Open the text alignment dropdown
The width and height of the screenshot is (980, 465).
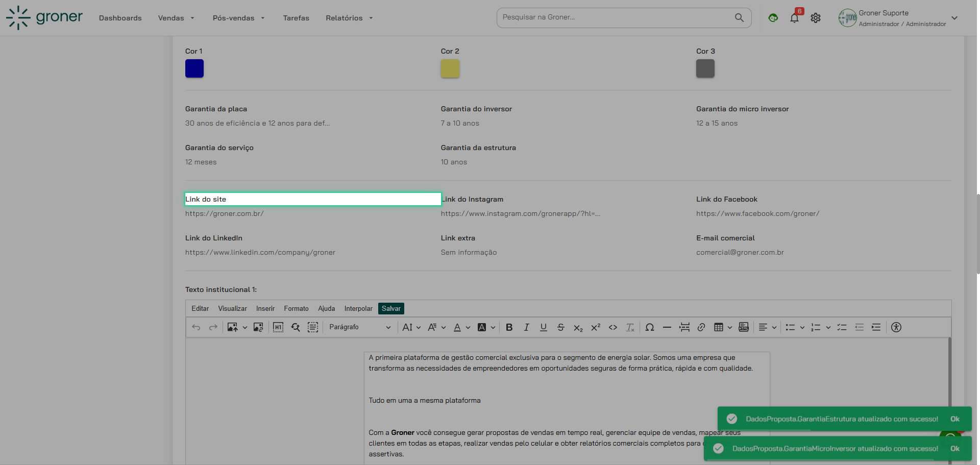point(768,327)
